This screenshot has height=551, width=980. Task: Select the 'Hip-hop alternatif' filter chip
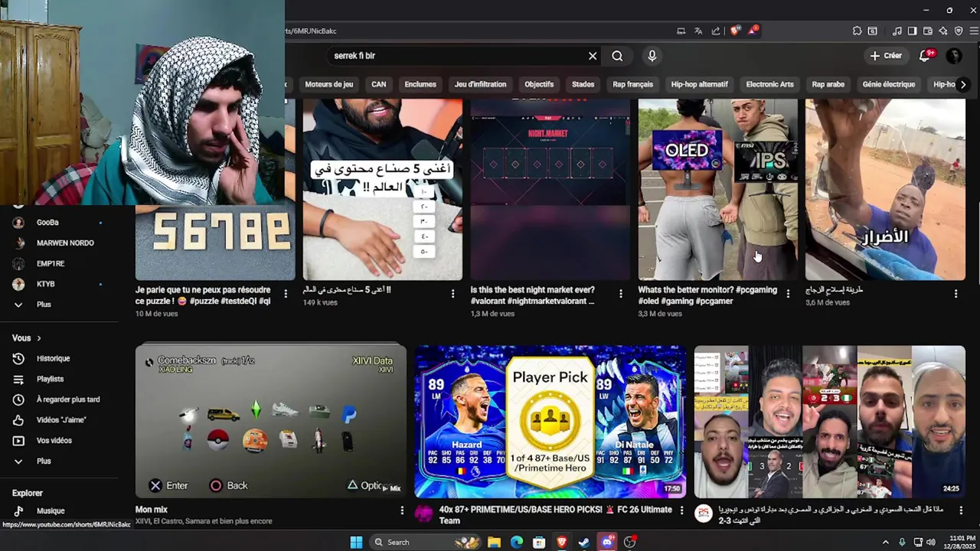point(700,84)
